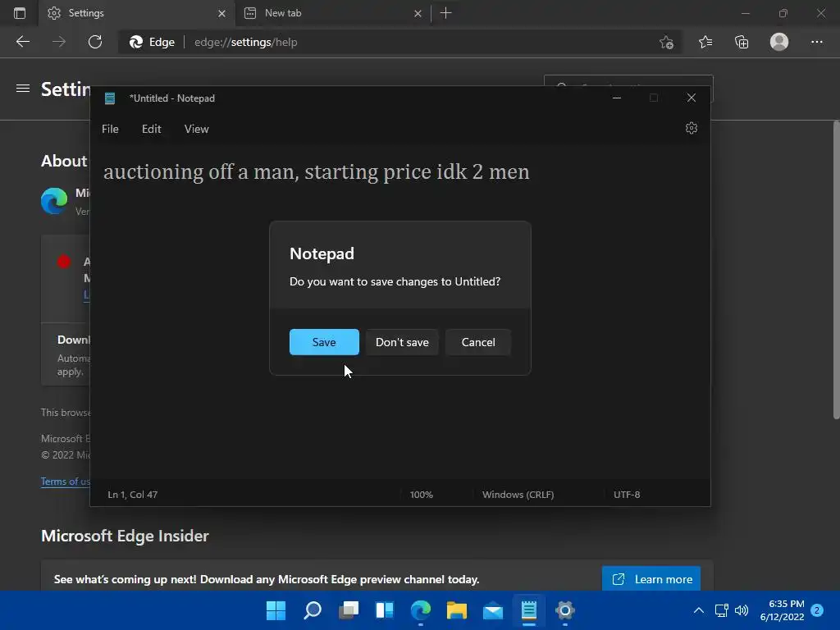840x630 pixels.
Task: Open Windows Start menu
Action: tap(276, 610)
